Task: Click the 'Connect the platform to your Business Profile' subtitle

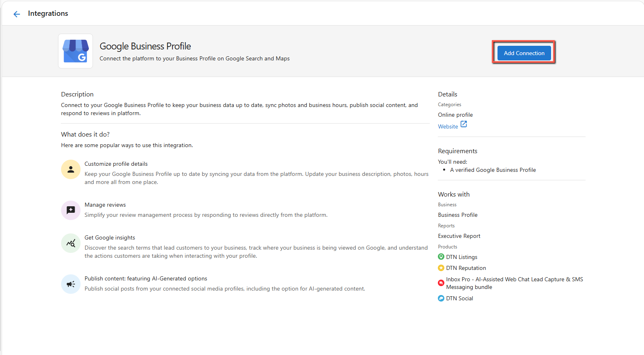Action: [x=195, y=58]
